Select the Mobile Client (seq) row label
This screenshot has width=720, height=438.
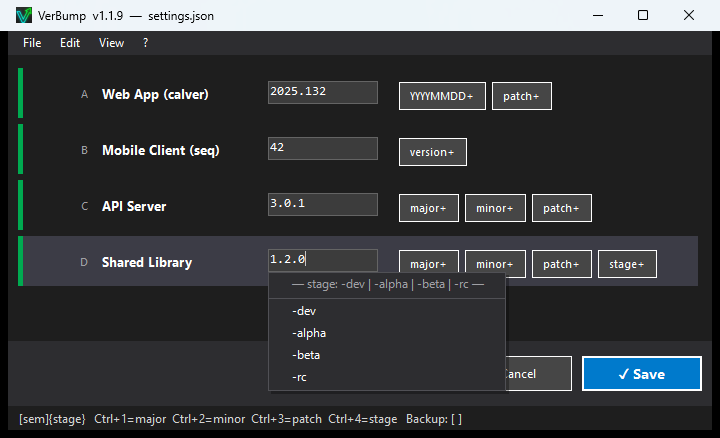(x=161, y=151)
